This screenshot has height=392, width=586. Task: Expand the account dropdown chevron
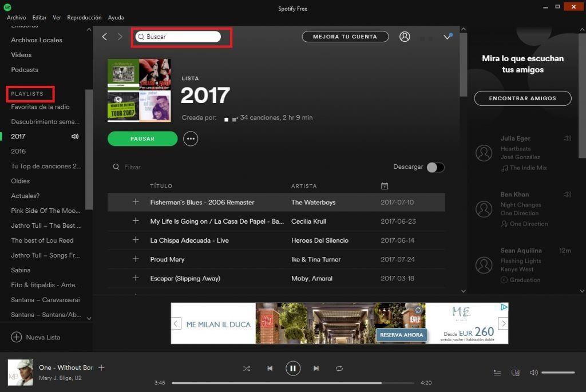[x=448, y=37]
